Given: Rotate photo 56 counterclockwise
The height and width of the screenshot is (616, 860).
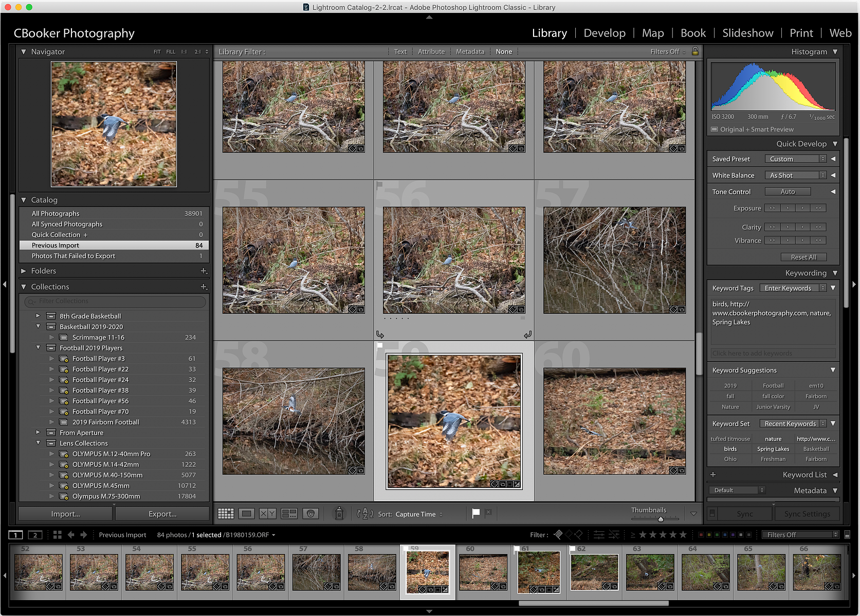Looking at the screenshot, I should [x=380, y=334].
